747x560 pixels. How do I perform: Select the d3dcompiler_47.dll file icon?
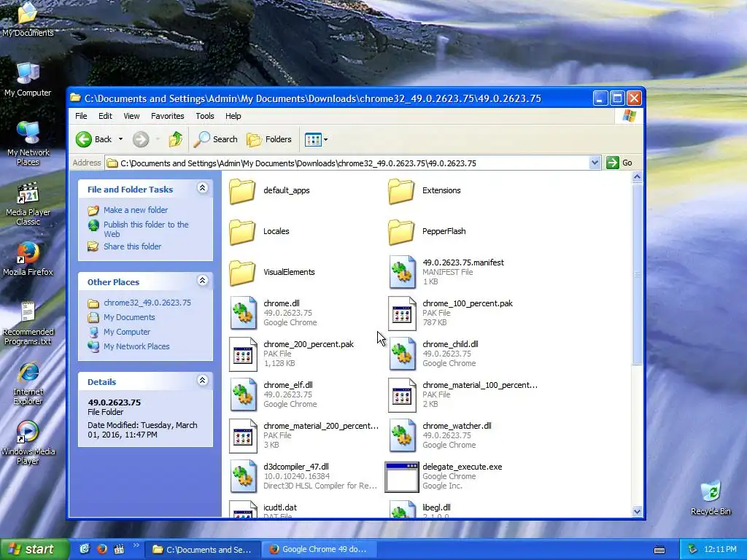coord(244,477)
